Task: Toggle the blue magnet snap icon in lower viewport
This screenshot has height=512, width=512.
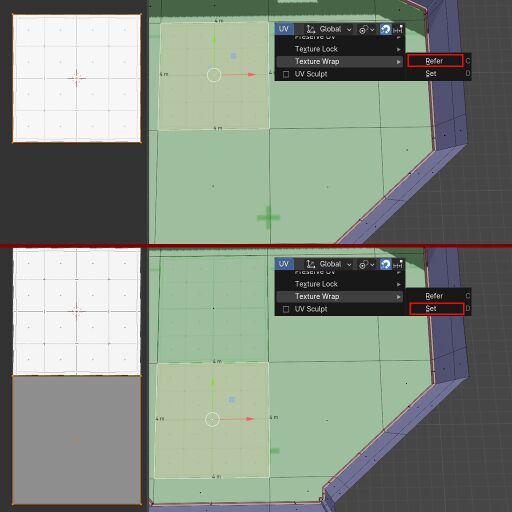Action: (386, 265)
